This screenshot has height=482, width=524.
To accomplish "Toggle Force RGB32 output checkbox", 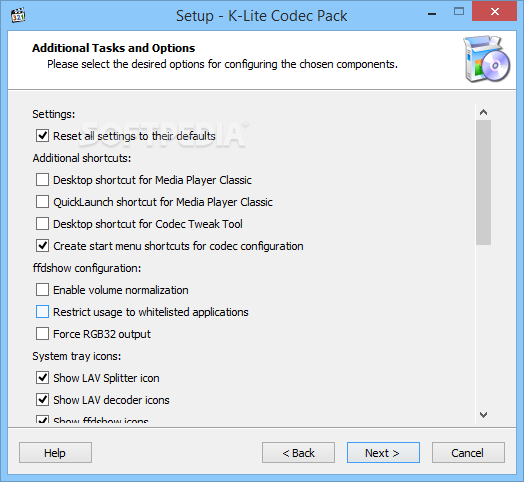I will click(x=42, y=334).
